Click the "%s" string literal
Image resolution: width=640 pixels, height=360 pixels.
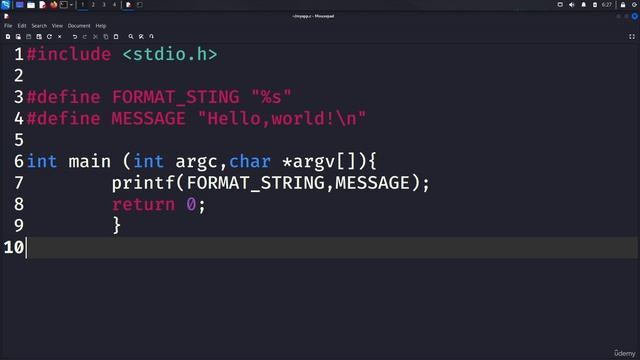point(271,97)
